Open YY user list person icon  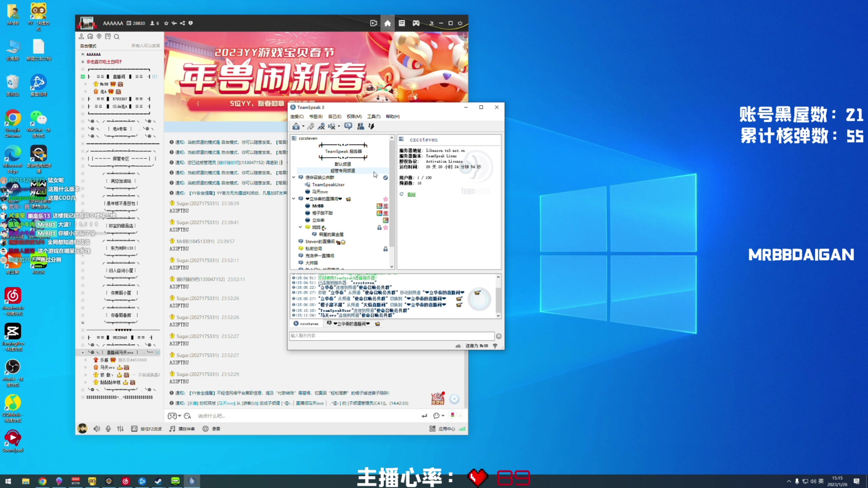point(81,36)
